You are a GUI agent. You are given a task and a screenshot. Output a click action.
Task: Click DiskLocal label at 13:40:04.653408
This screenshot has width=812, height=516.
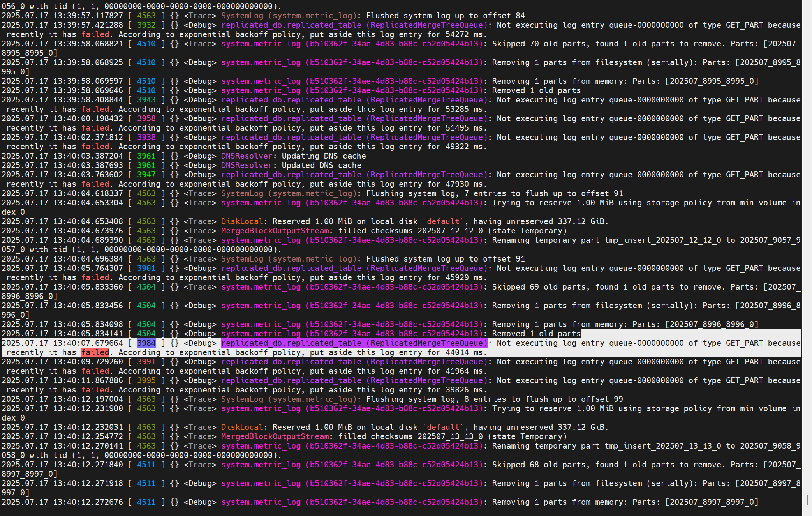242,221
